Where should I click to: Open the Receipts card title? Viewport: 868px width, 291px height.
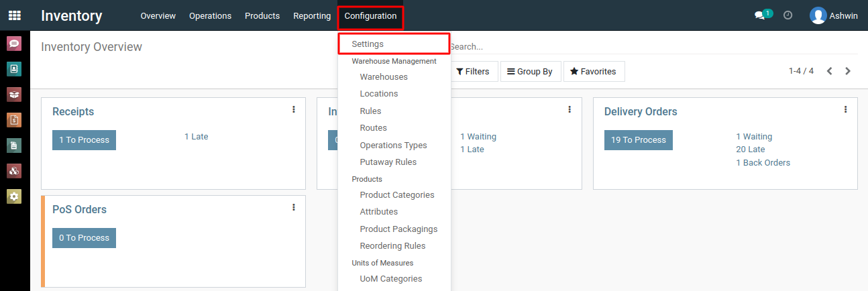coord(73,112)
